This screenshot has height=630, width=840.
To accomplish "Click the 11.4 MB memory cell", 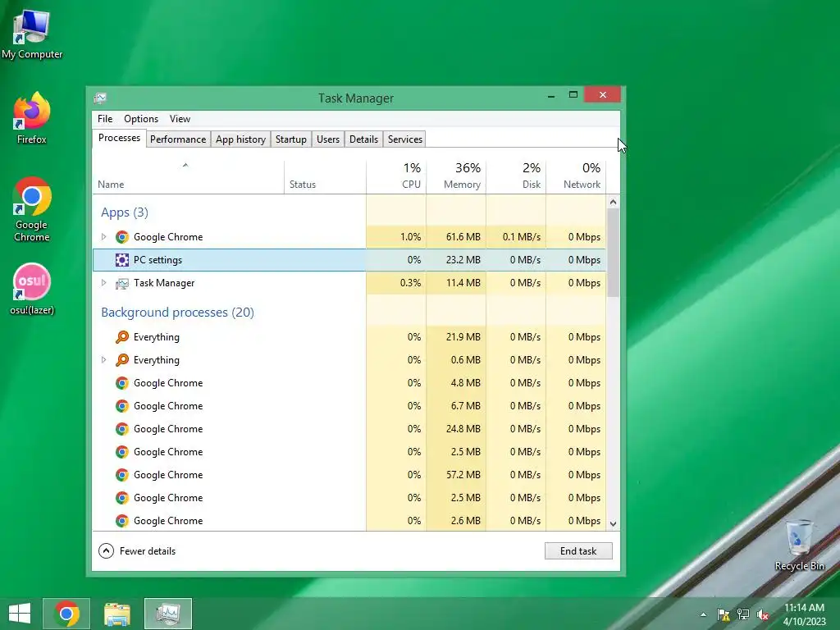I will click(x=456, y=283).
